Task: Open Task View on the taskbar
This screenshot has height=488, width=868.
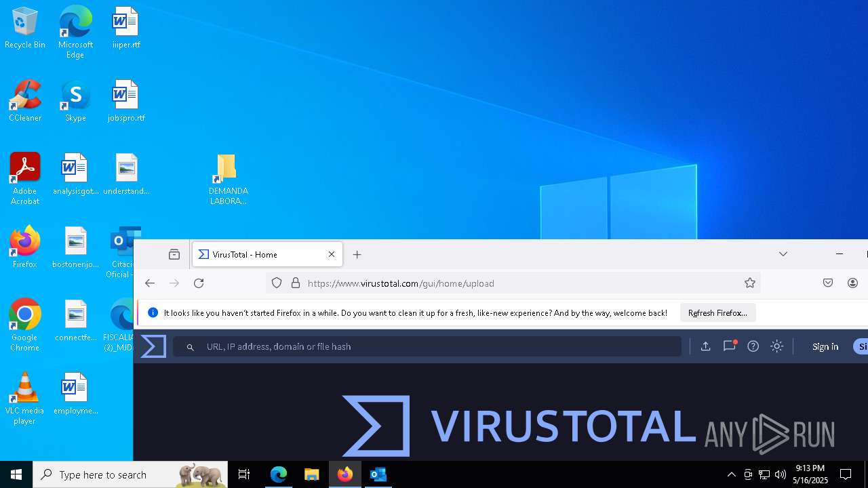Action: [x=244, y=474]
